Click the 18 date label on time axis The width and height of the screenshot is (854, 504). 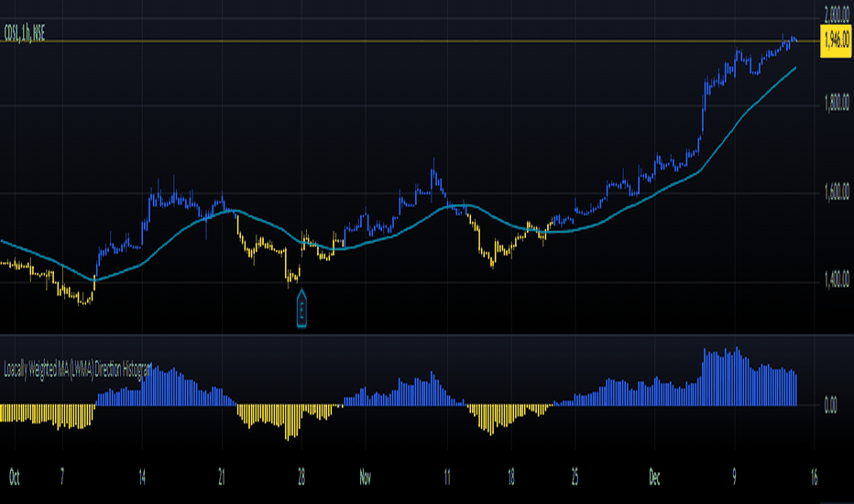pos(511,477)
